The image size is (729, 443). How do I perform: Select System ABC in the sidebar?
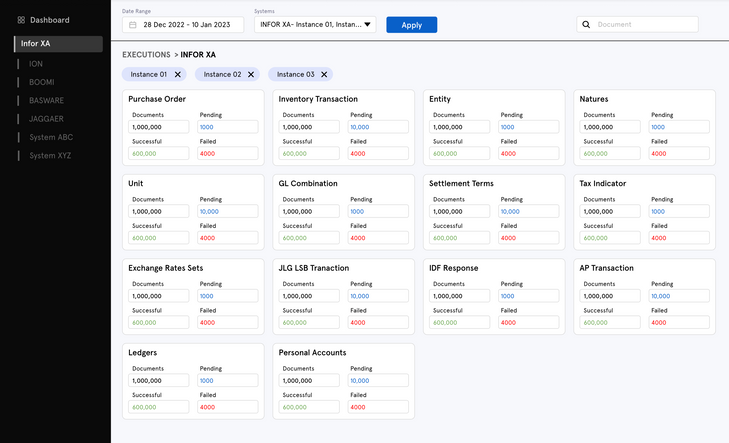pos(51,137)
